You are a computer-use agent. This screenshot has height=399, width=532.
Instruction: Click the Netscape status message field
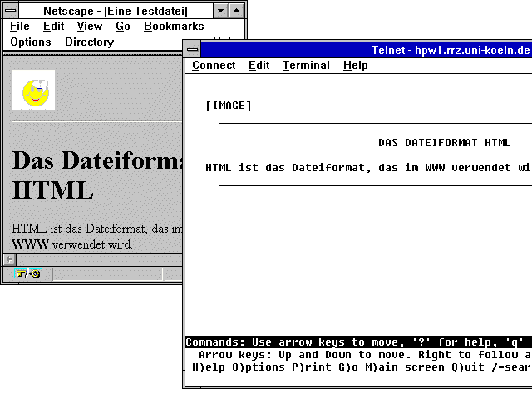pyautogui.click(x=108, y=274)
